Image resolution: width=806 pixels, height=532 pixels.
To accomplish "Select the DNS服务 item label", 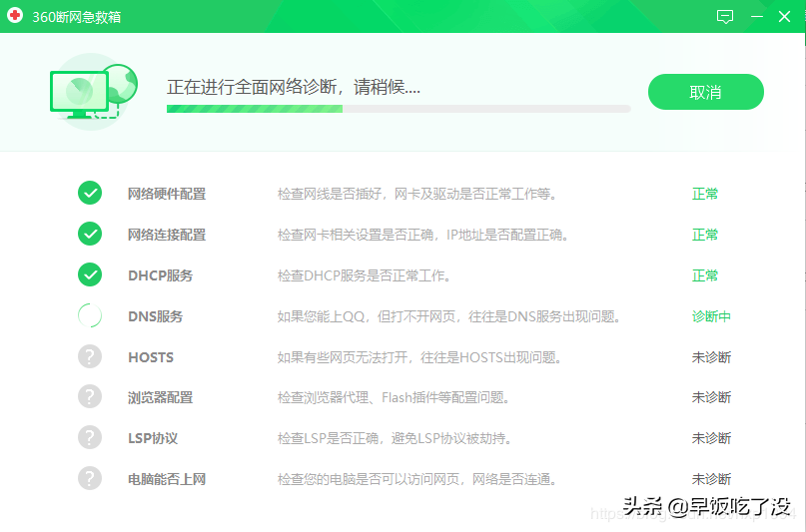I will pyautogui.click(x=155, y=316).
